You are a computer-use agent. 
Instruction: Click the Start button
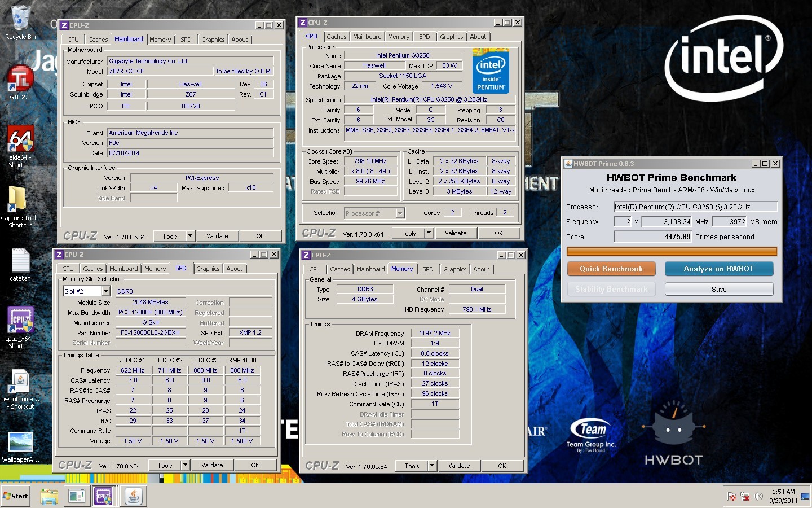15,496
